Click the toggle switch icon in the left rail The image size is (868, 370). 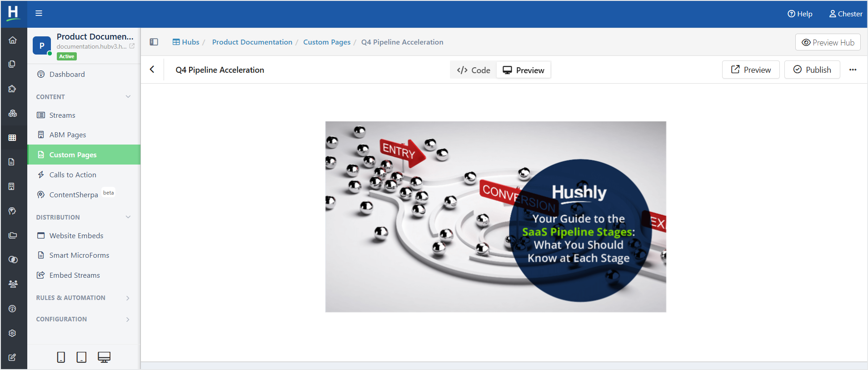tap(13, 260)
